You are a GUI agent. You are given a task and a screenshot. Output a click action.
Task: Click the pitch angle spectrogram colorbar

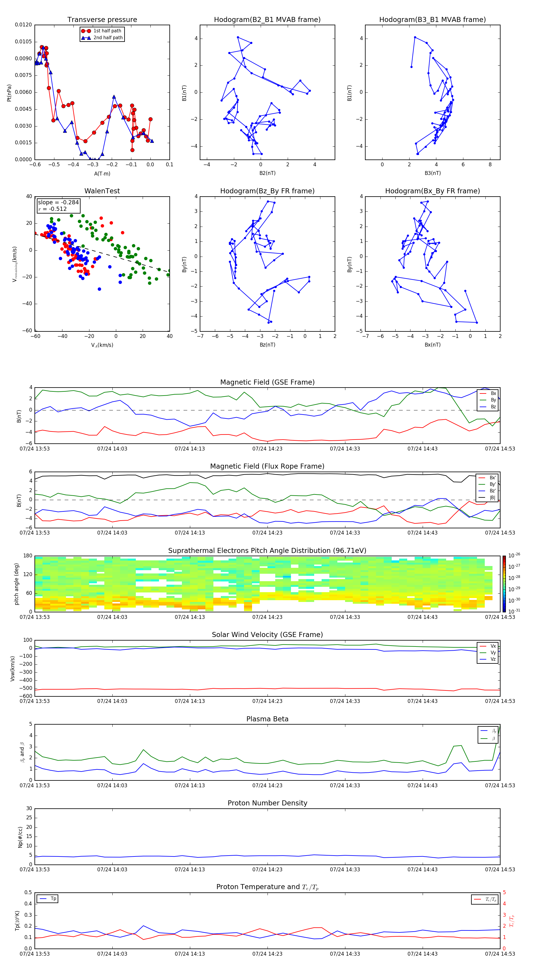click(x=504, y=584)
